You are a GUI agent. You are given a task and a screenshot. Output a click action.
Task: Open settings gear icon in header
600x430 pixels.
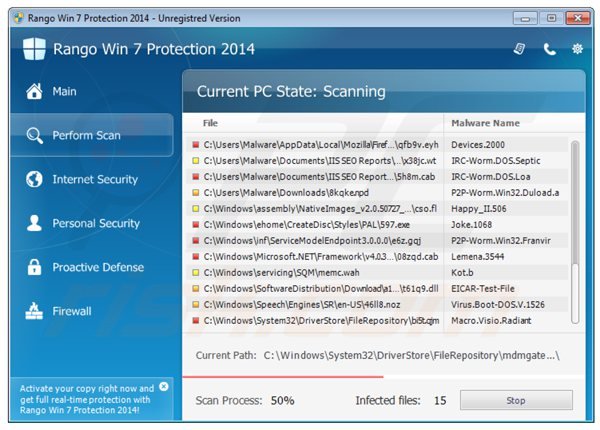(577, 49)
